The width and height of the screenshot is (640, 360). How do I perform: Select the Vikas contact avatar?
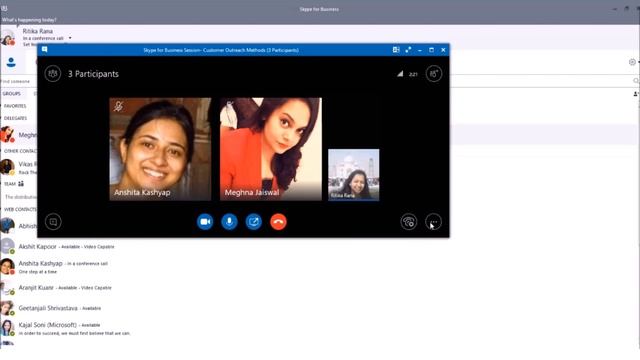tap(7, 167)
